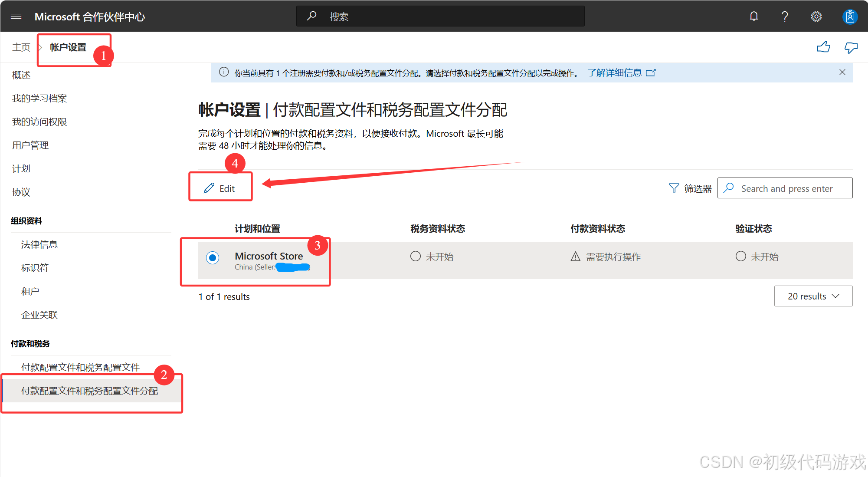868x477 pixels.
Task: Select 用户管理 in the sidebar
Action: click(30, 145)
